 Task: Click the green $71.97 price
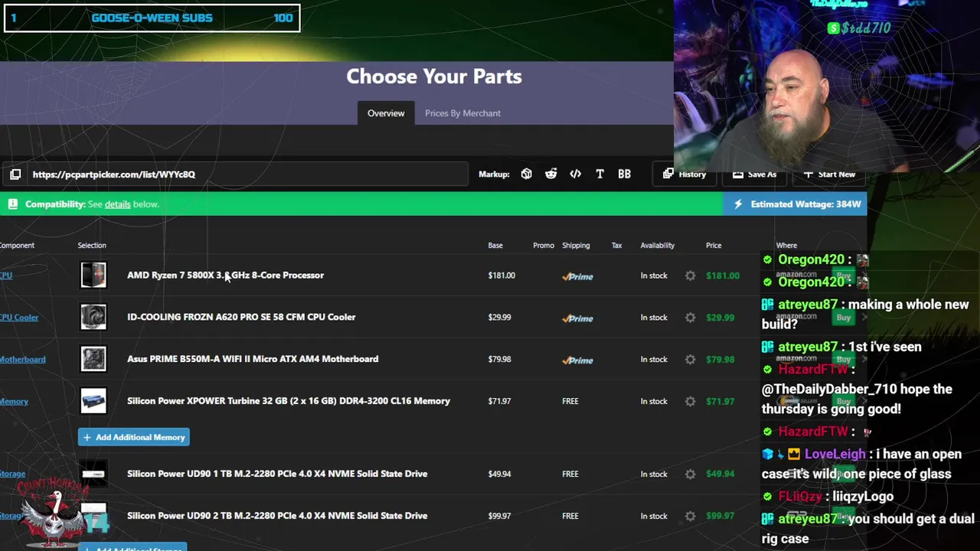click(720, 401)
